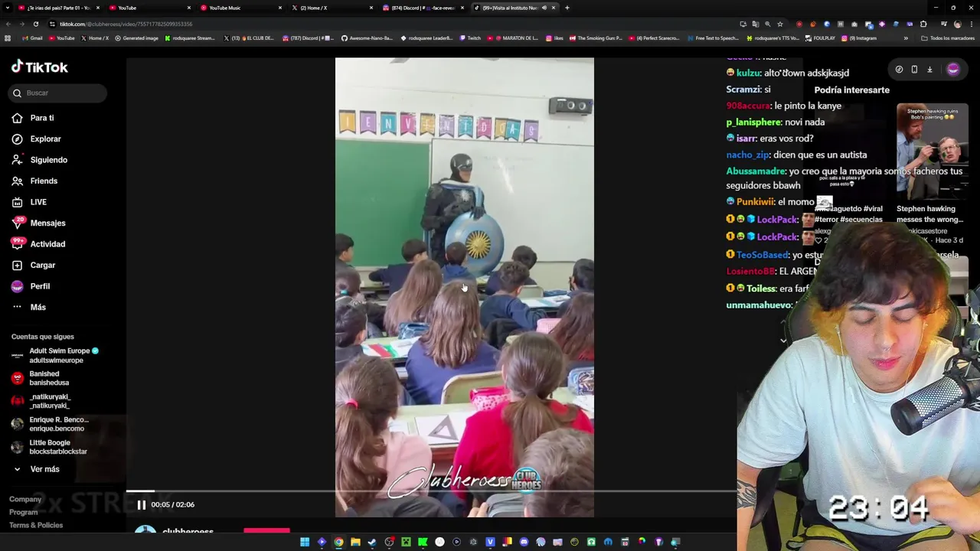Screen dimensions: 980x551
Task: Click the mobile phone app icon
Action: pyautogui.click(x=914, y=69)
